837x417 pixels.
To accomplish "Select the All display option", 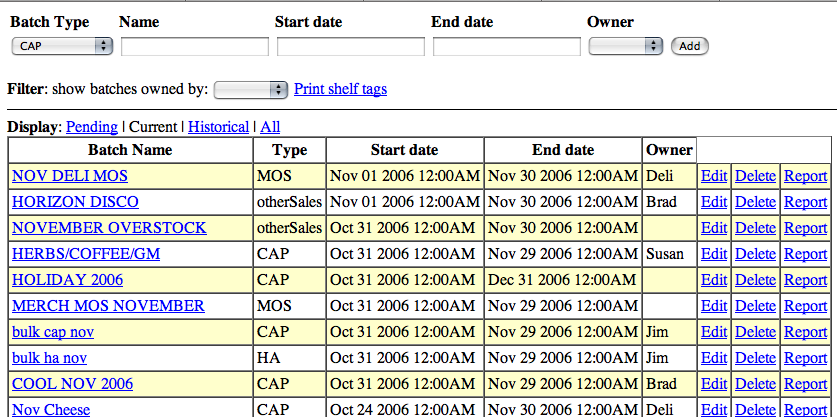I will 270,127.
